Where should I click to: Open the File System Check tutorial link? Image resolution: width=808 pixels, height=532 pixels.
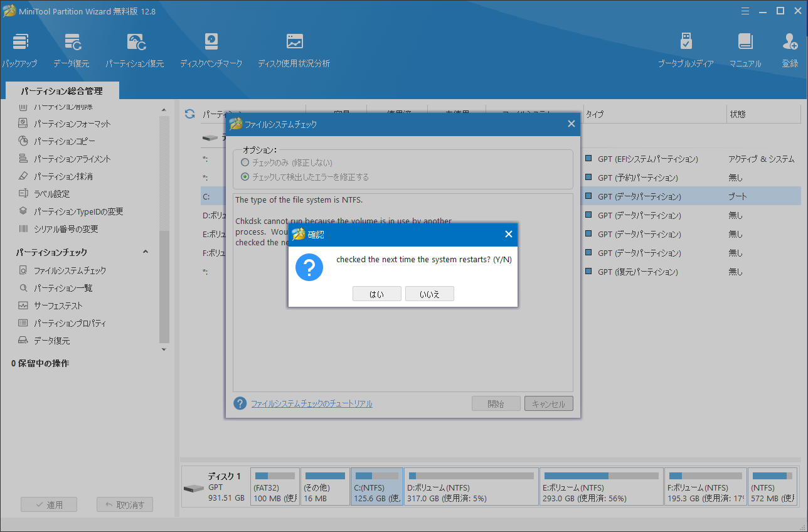point(312,403)
